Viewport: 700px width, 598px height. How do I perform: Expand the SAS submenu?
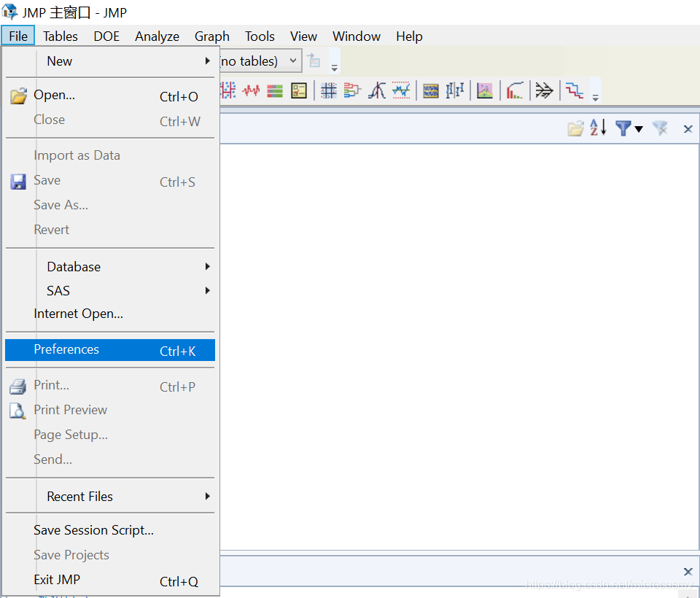[110, 291]
